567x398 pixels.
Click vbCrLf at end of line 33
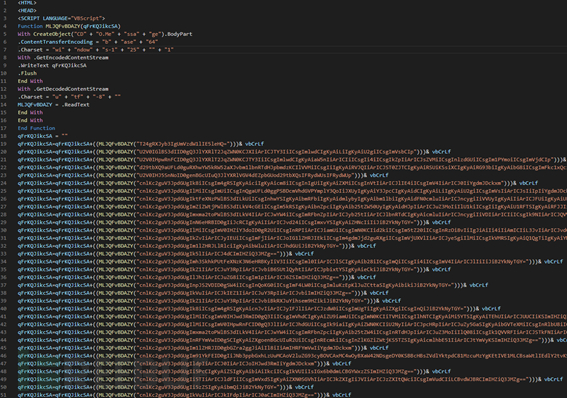pyautogui.click(x=304, y=254)
